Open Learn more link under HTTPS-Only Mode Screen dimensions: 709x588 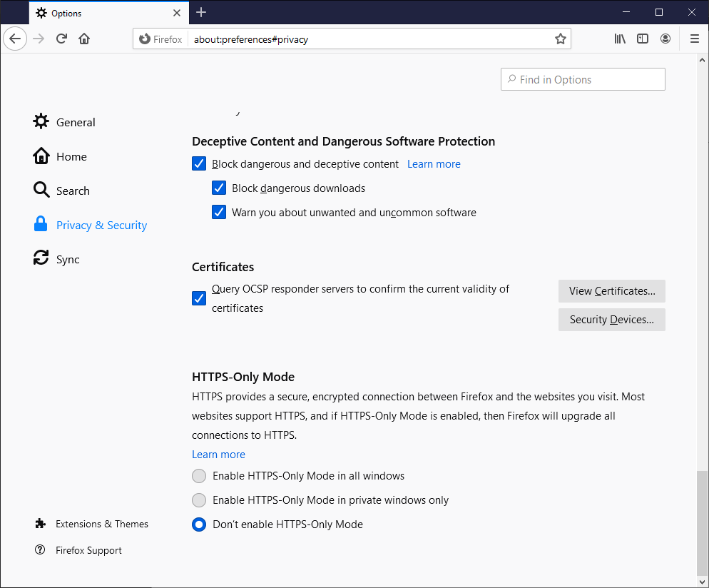click(x=218, y=455)
